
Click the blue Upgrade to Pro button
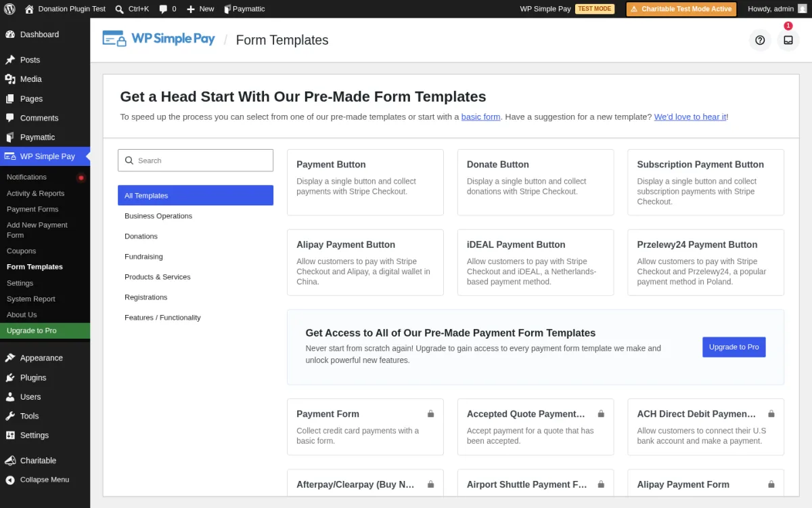coord(734,347)
